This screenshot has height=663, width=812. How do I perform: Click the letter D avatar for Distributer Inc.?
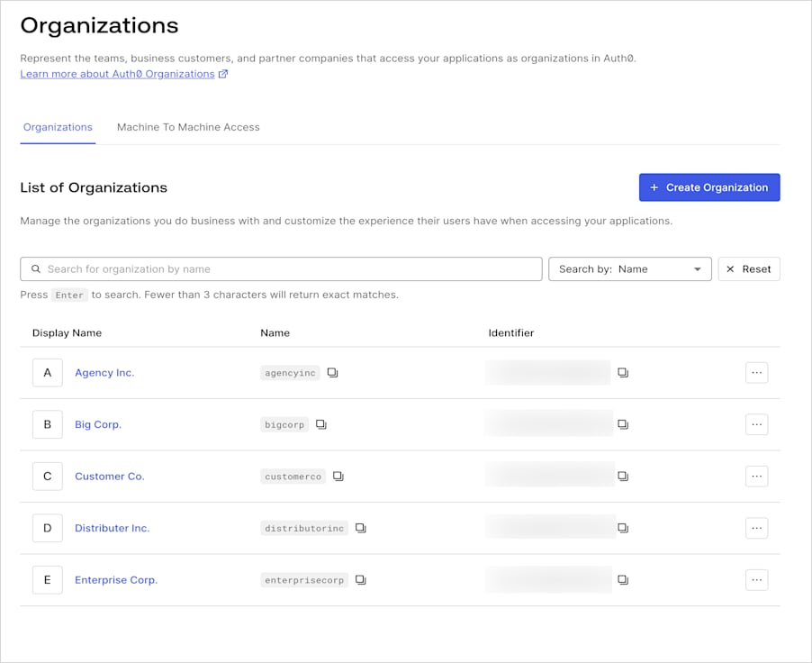pos(47,528)
